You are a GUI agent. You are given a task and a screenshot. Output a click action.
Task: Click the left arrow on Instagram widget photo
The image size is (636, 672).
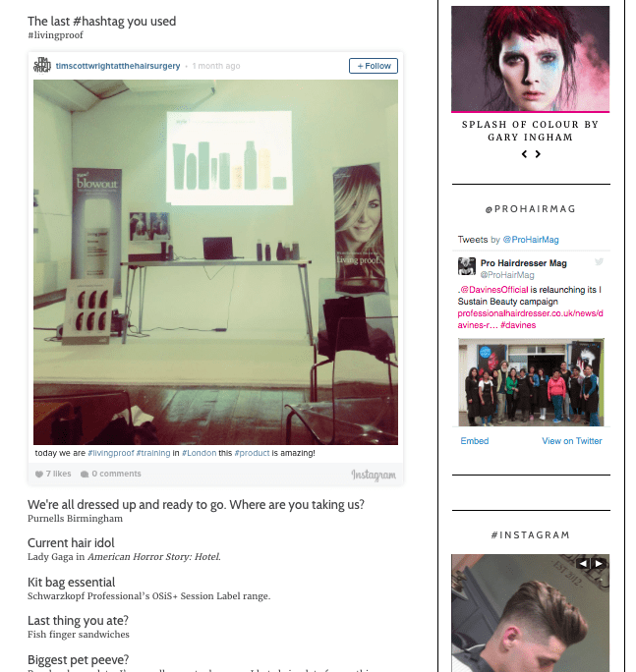coord(583,564)
